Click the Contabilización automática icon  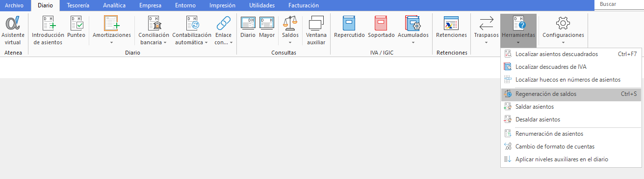tap(192, 23)
